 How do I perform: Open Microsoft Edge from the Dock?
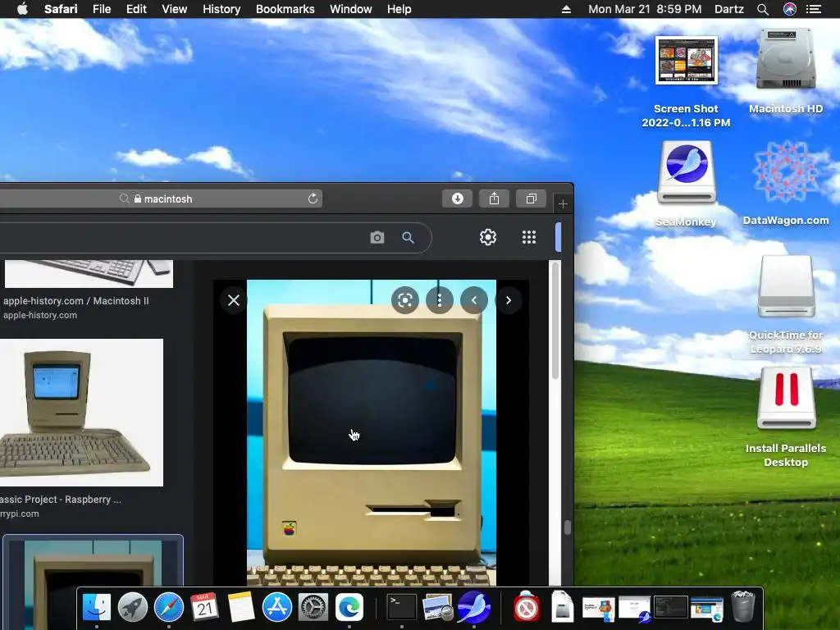coord(349,608)
